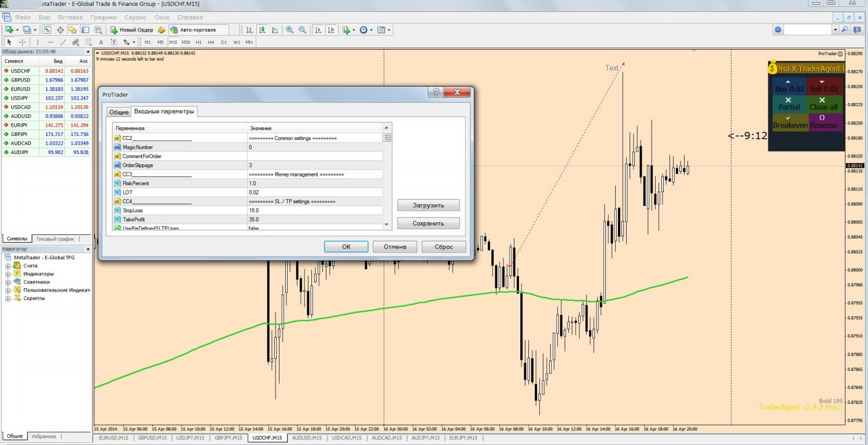Switch chart to candlesticks icon
This screenshot has width=868, height=445.
262,30
